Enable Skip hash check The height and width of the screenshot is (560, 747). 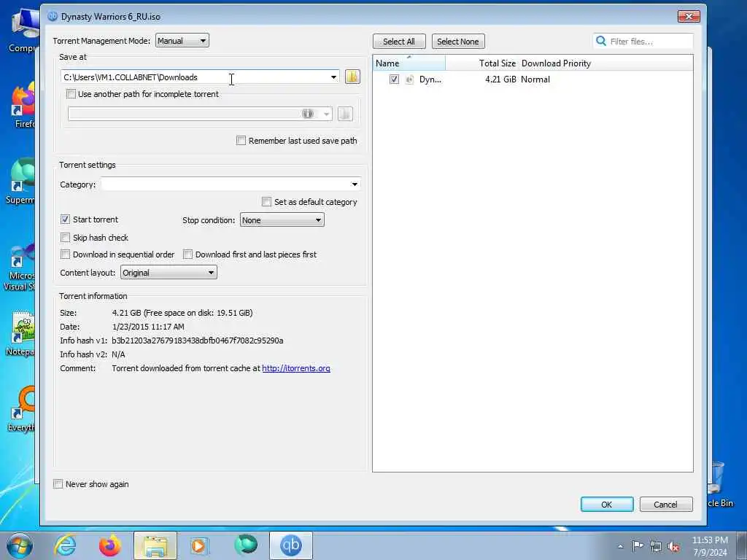pos(65,238)
